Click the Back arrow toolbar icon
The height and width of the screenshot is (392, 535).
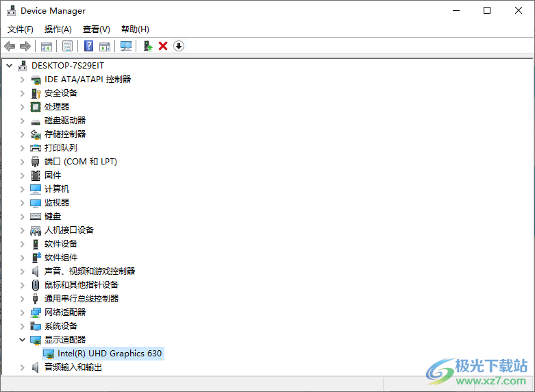[10, 46]
